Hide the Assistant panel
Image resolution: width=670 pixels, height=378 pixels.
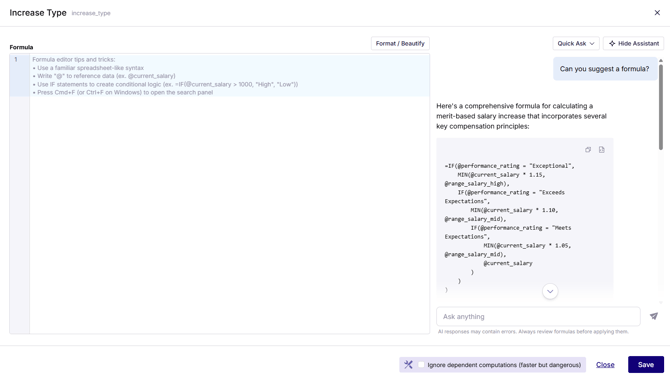[x=634, y=44]
